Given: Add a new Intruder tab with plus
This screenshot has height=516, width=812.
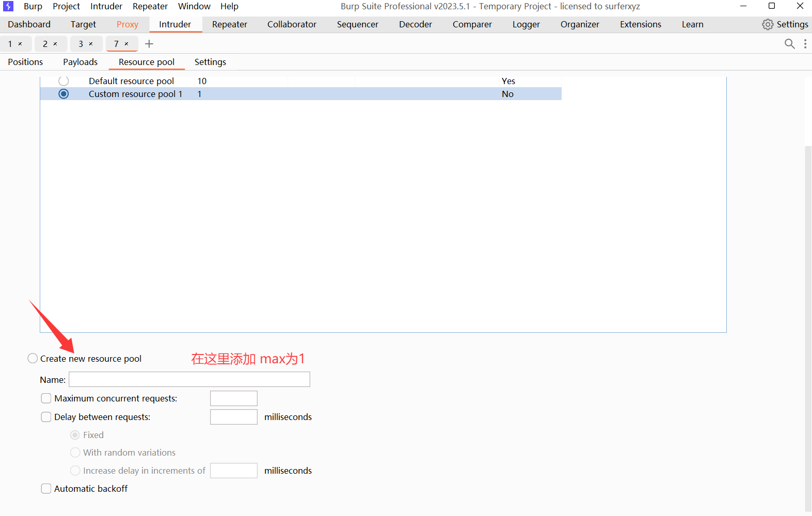Looking at the screenshot, I should coord(149,44).
